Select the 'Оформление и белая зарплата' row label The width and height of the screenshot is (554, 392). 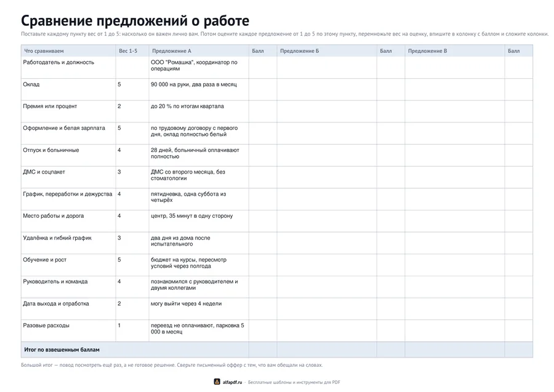click(x=64, y=128)
